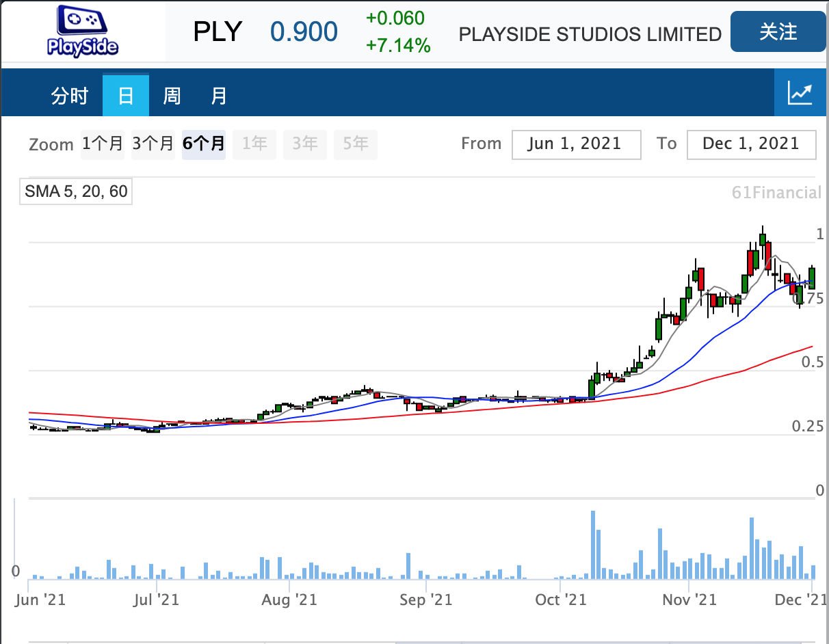Click the 0.900 last price
The width and height of the screenshot is (829, 644).
tap(304, 32)
